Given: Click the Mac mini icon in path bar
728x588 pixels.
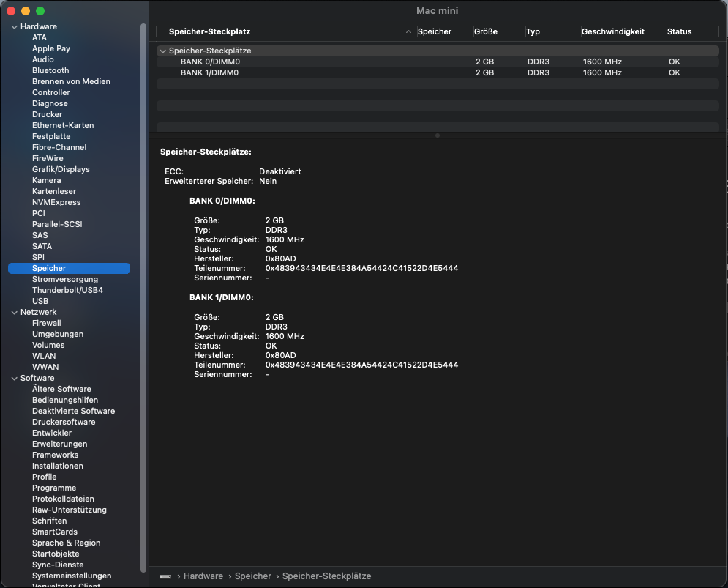Looking at the screenshot, I should point(165,576).
